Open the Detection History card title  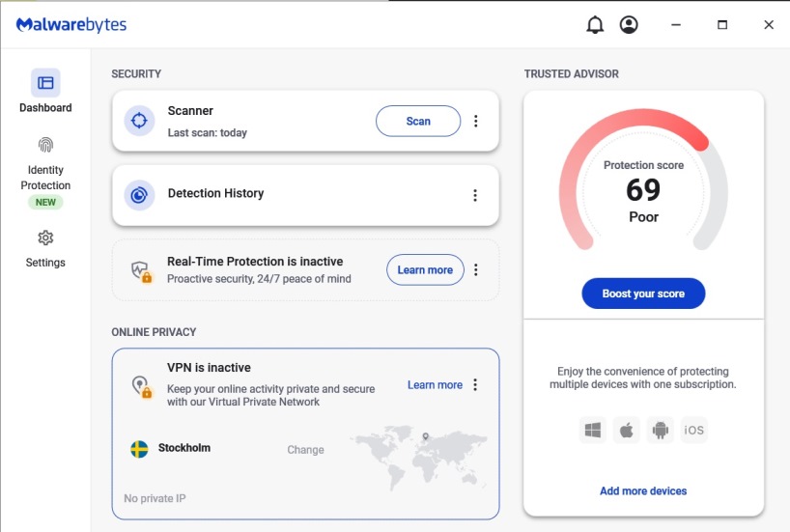pos(215,193)
